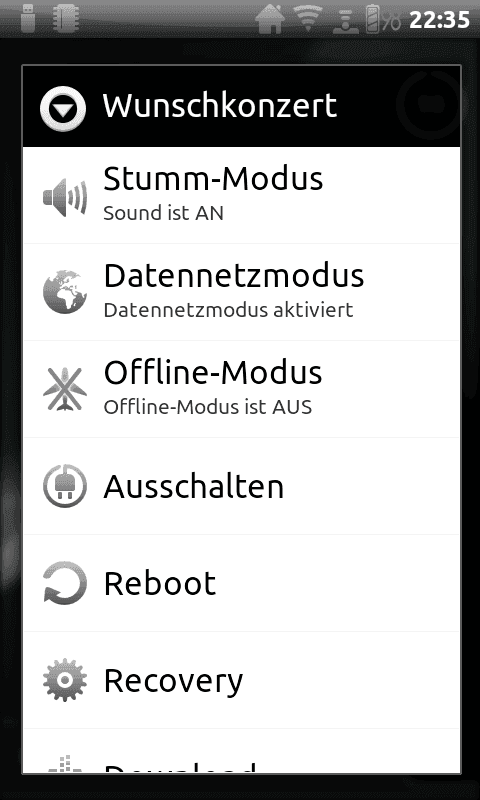Viewport: 480px width, 800px height.
Task: Tap the gear icon for Recovery
Action: [65, 680]
